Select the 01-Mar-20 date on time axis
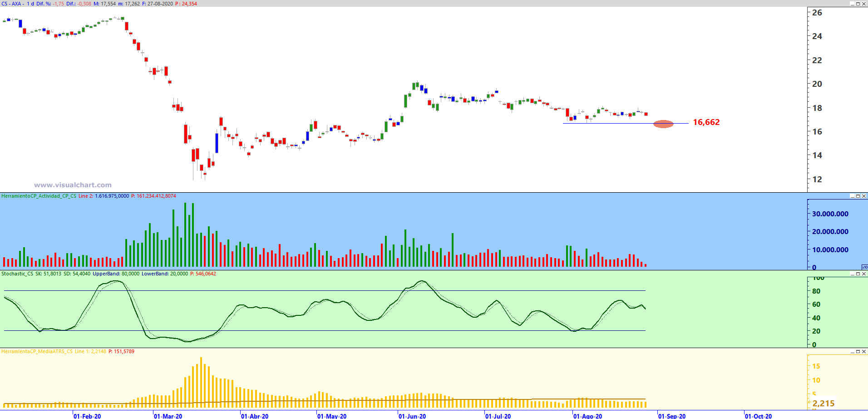This screenshot has width=868, height=419. pos(168,416)
